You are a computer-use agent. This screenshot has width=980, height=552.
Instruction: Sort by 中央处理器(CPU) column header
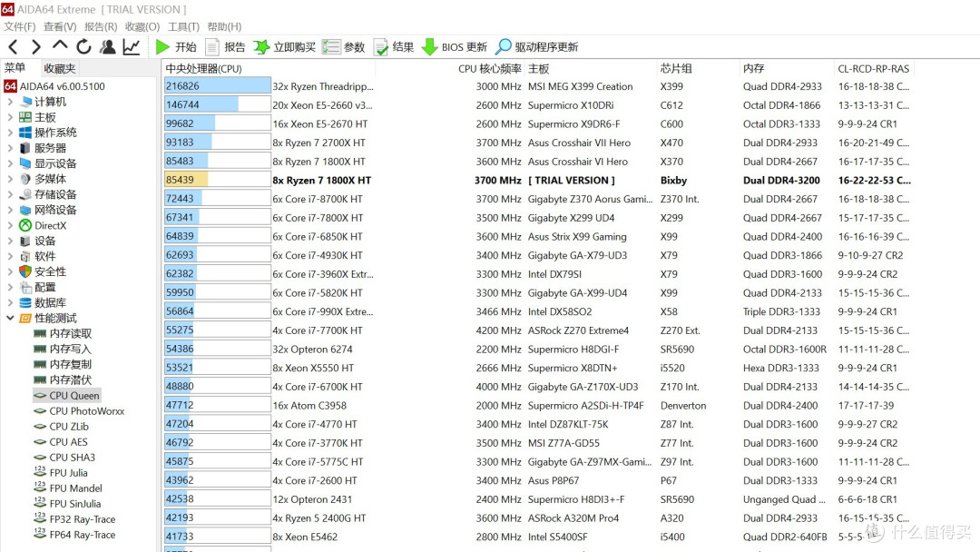click(204, 68)
